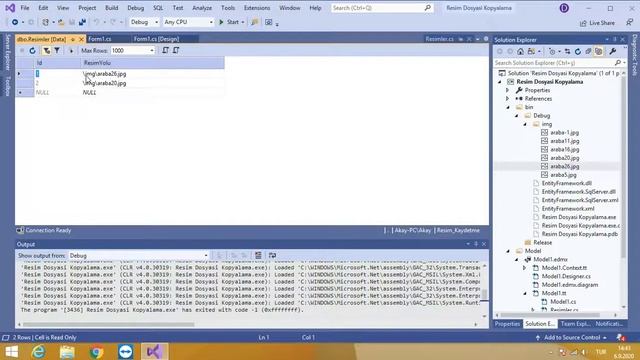This screenshot has height=360, width=640.
Task: Open the Live Share button
Action: (597, 23)
